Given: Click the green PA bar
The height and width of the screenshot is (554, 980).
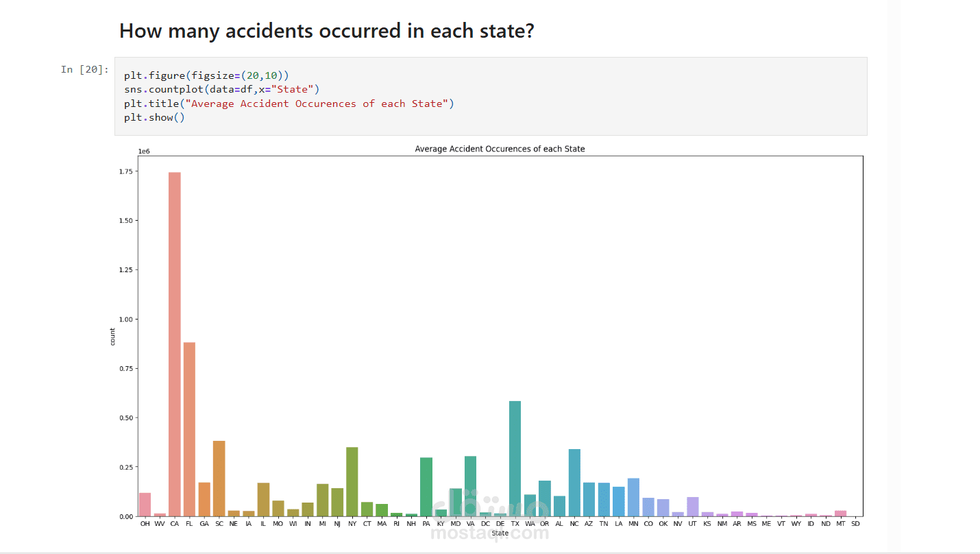Looking at the screenshot, I should 426,486.
